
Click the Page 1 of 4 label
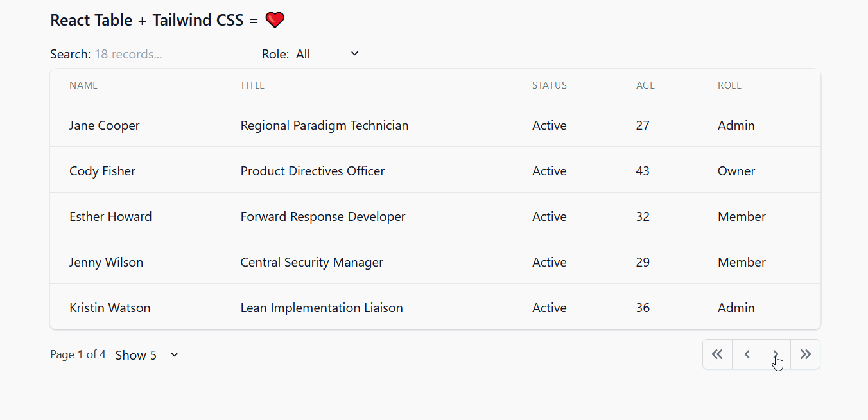pyautogui.click(x=78, y=354)
